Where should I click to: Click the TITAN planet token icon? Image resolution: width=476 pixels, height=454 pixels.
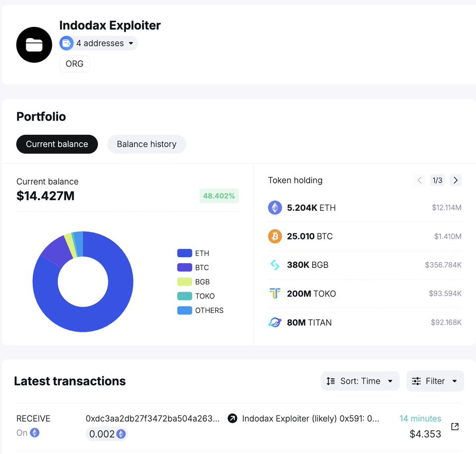point(275,322)
